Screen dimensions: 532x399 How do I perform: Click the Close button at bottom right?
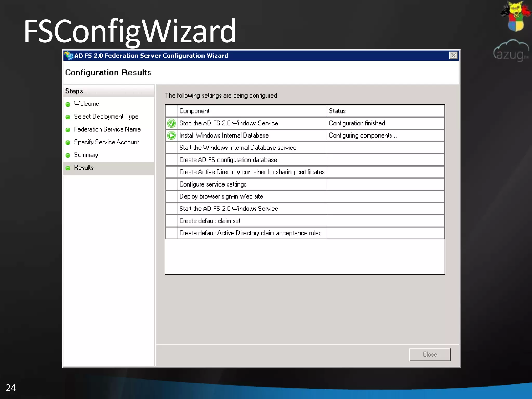(430, 354)
